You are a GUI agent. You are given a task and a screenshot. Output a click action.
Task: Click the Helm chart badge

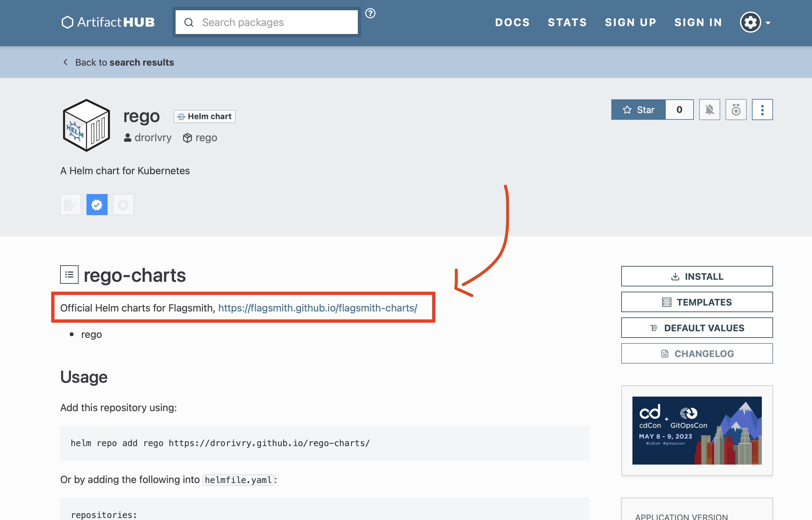[x=205, y=116]
